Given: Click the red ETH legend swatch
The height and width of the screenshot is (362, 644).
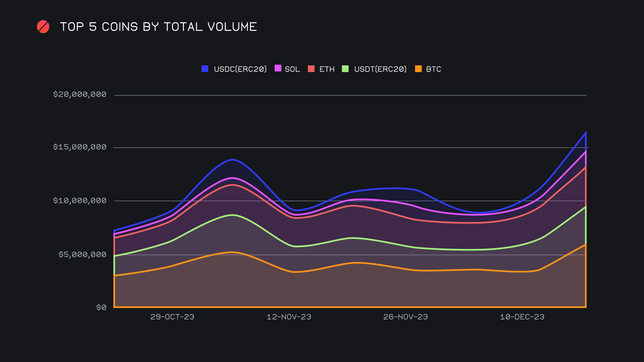Looking at the screenshot, I should [x=311, y=69].
